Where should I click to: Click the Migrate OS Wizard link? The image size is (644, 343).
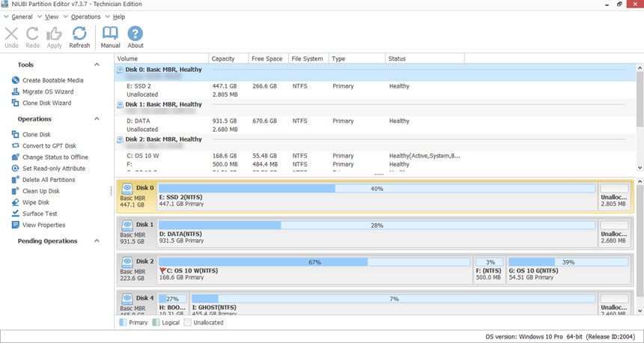pyautogui.click(x=48, y=91)
